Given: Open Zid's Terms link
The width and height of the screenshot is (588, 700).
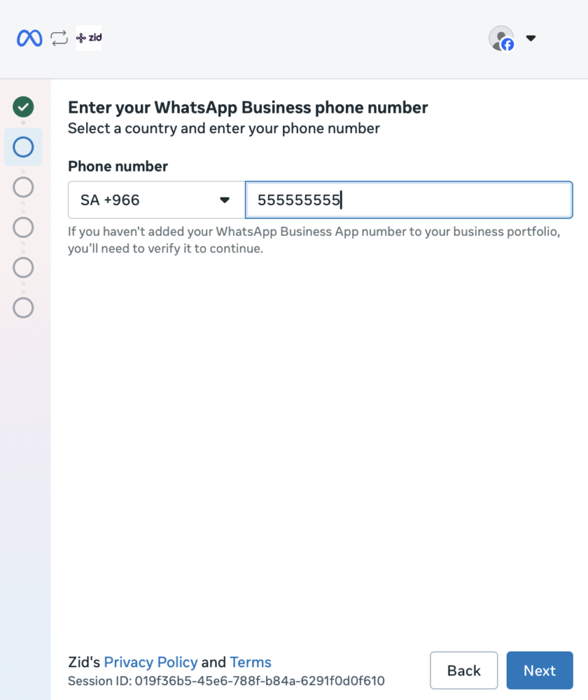Looking at the screenshot, I should point(250,662).
